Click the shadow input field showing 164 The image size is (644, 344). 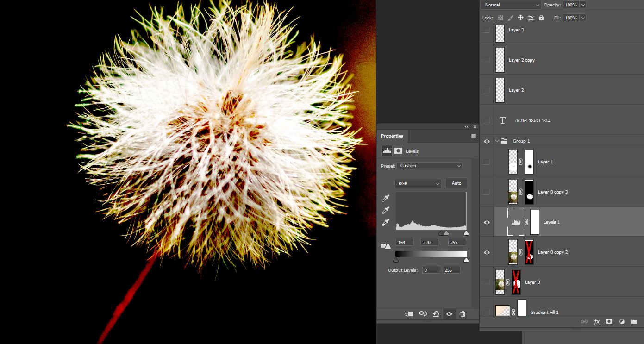click(405, 242)
